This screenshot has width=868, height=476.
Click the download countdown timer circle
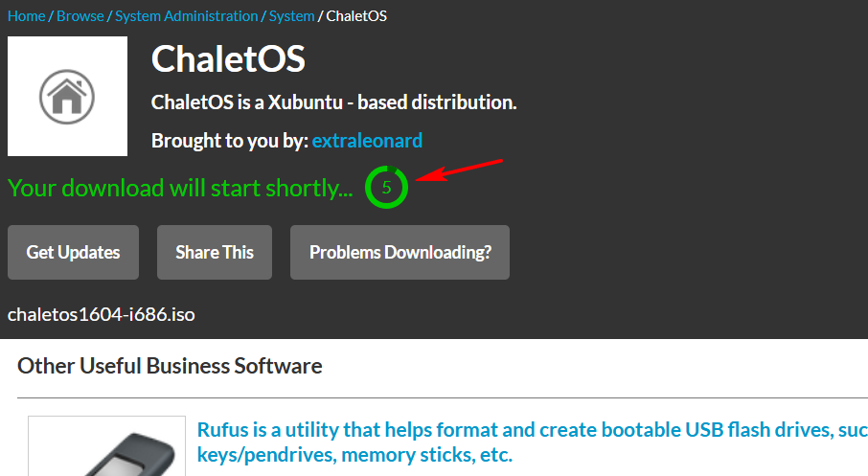[x=386, y=187]
